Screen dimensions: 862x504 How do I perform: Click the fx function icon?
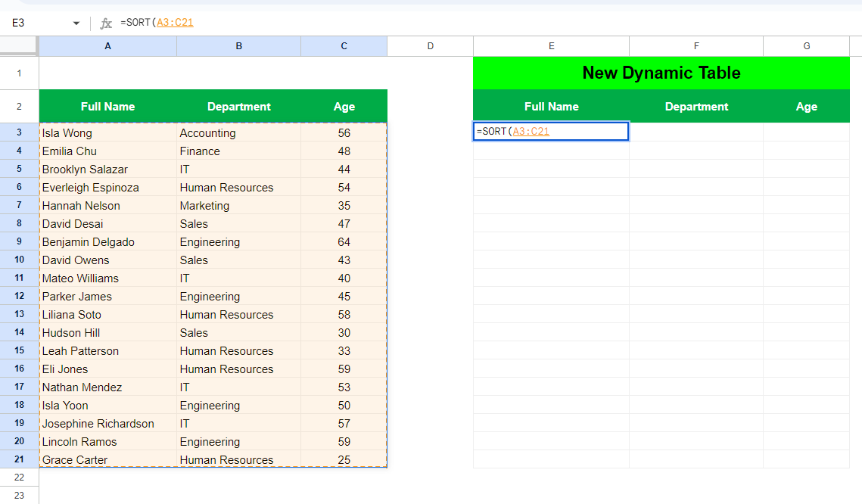[x=105, y=23]
